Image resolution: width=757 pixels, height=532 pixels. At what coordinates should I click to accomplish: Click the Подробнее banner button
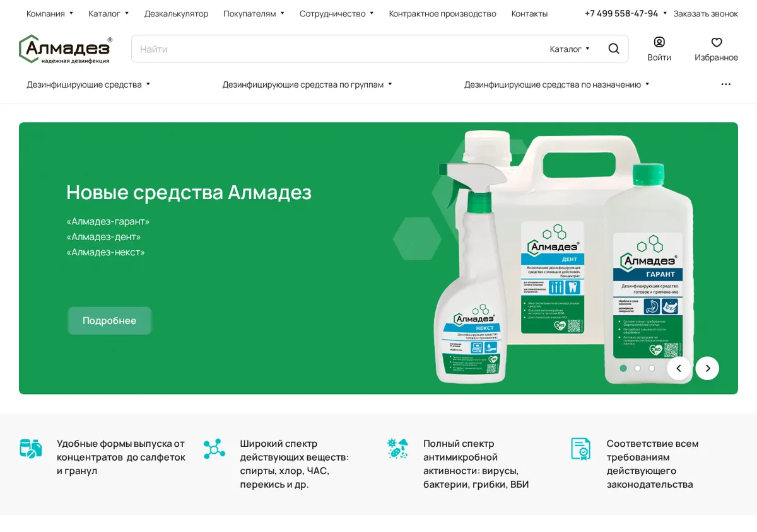[110, 321]
